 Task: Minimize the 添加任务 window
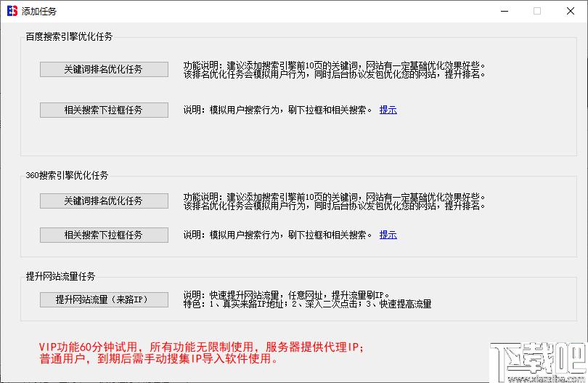[x=505, y=11]
